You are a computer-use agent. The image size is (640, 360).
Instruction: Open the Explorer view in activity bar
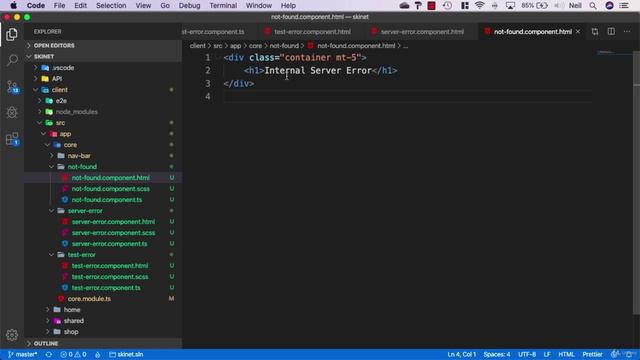[x=12, y=35]
